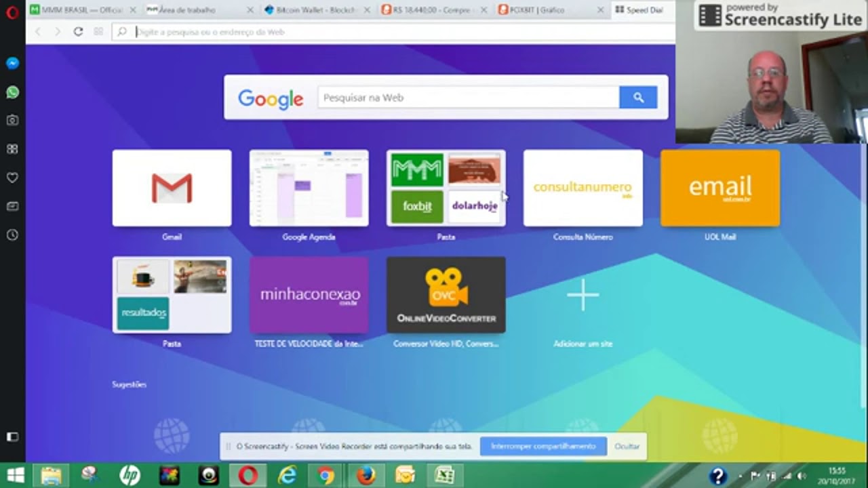Screen dimensions: 868x488
Task: Click the 'Consulta Número' tile caption
Action: click(583, 237)
